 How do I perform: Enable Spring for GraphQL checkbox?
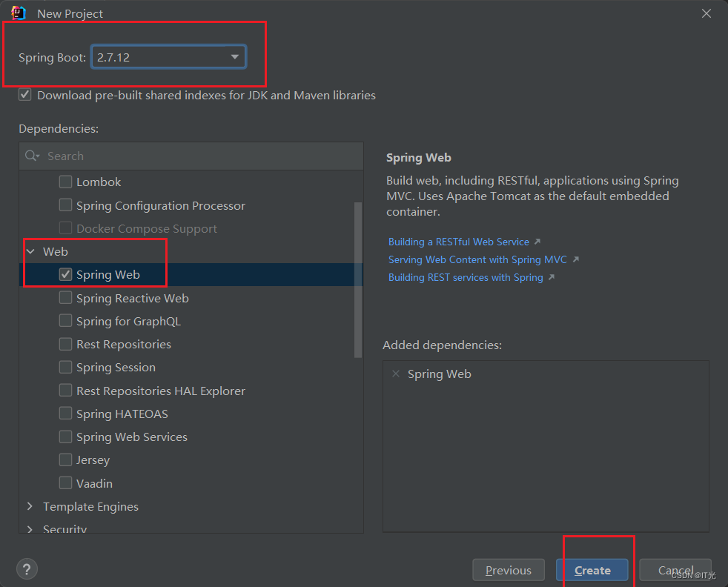[x=65, y=321]
